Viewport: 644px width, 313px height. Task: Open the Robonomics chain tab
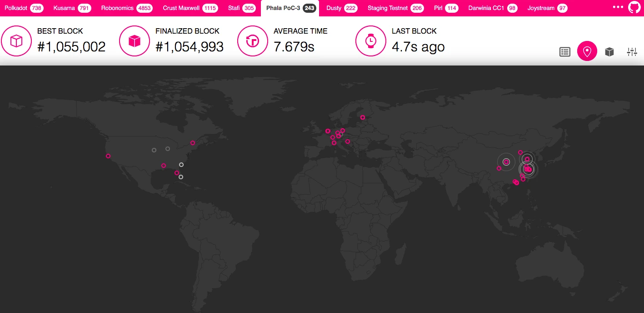click(x=127, y=8)
